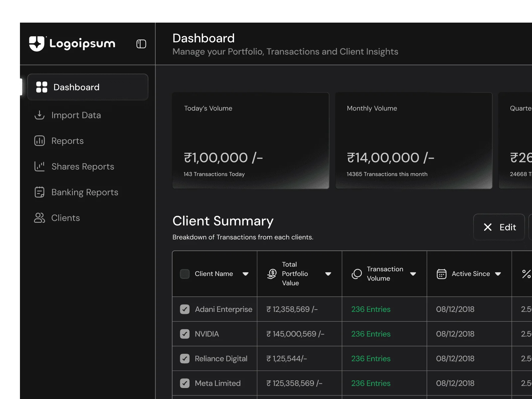Open Meta Limited 236 Entries link
Viewport: 532px width, 399px height.
(x=371, y=383)
